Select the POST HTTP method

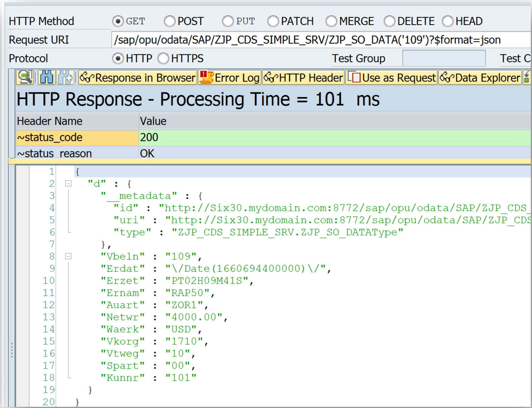169,21
